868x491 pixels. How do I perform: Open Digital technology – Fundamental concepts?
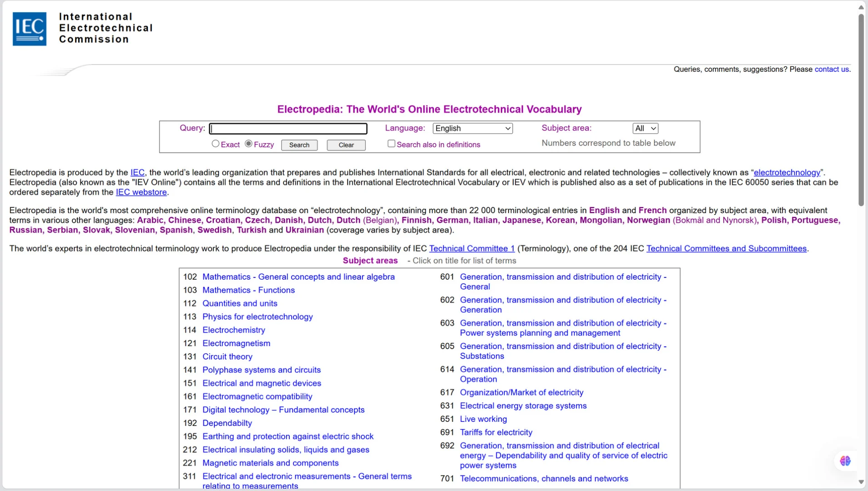tap(283, 410)
